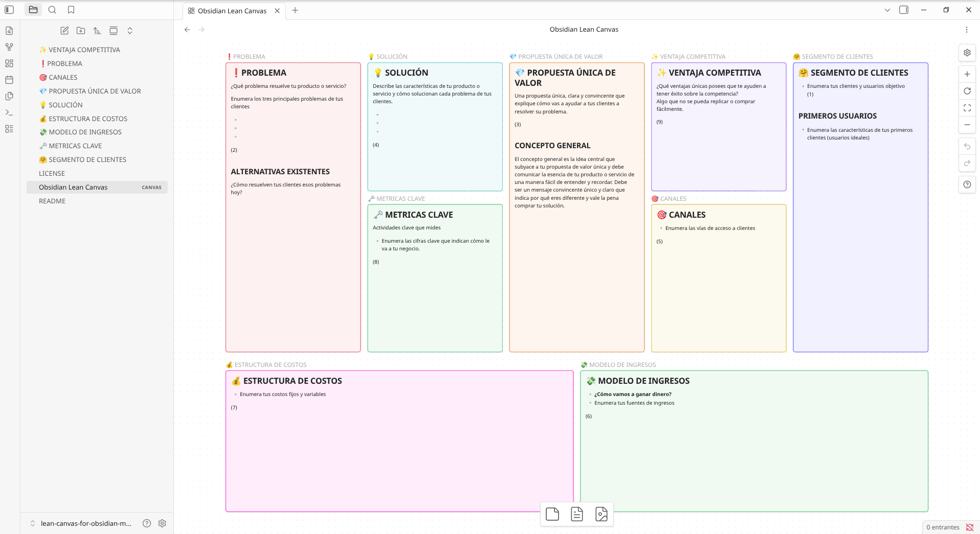This screenshot has height=534, width=980.
Task: Open graph view from the ribbon
Action: (x=9, y=47)
